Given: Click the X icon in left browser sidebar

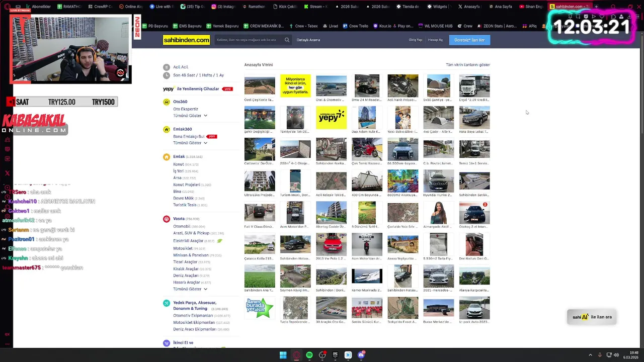Looking at the screenshot, I should 7,173.
